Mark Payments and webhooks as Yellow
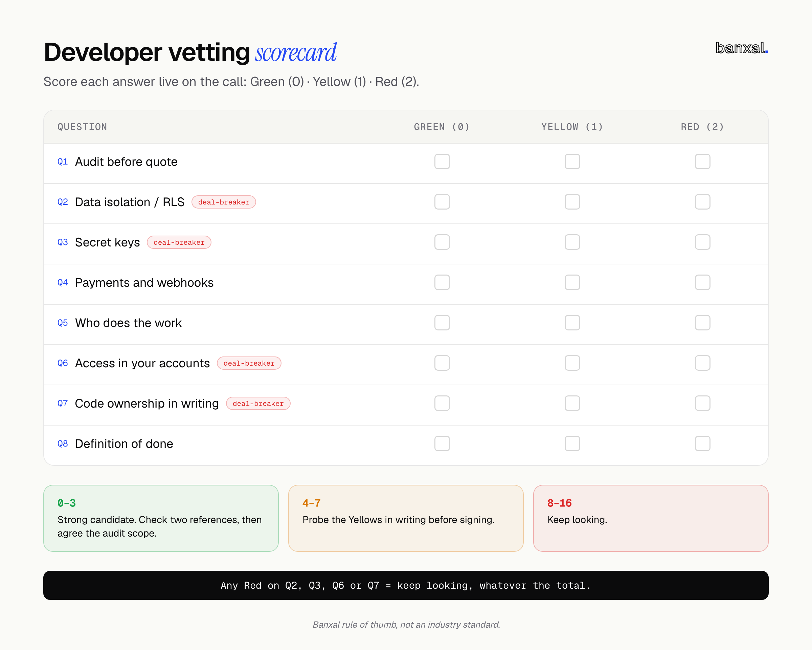This screenshot has width=812, height=650. [x=572, y=283]
